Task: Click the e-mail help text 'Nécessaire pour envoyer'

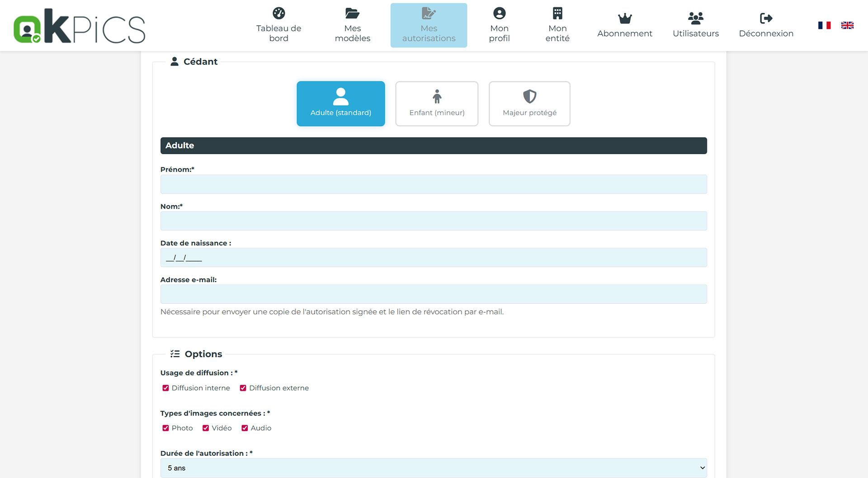Action: [x=332, y=312]
